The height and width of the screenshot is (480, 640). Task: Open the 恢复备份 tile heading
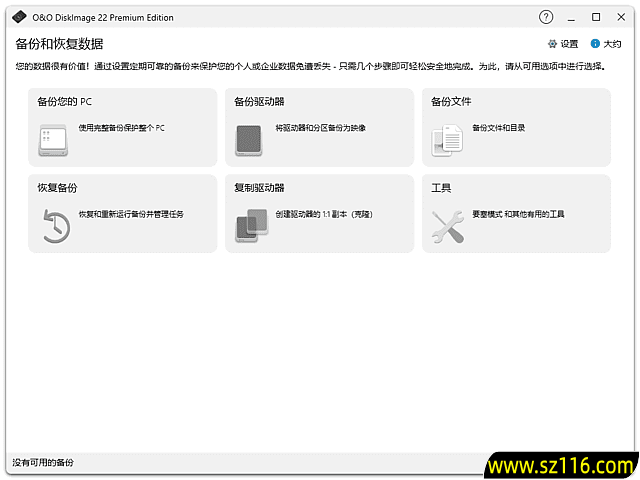[57, 188]
